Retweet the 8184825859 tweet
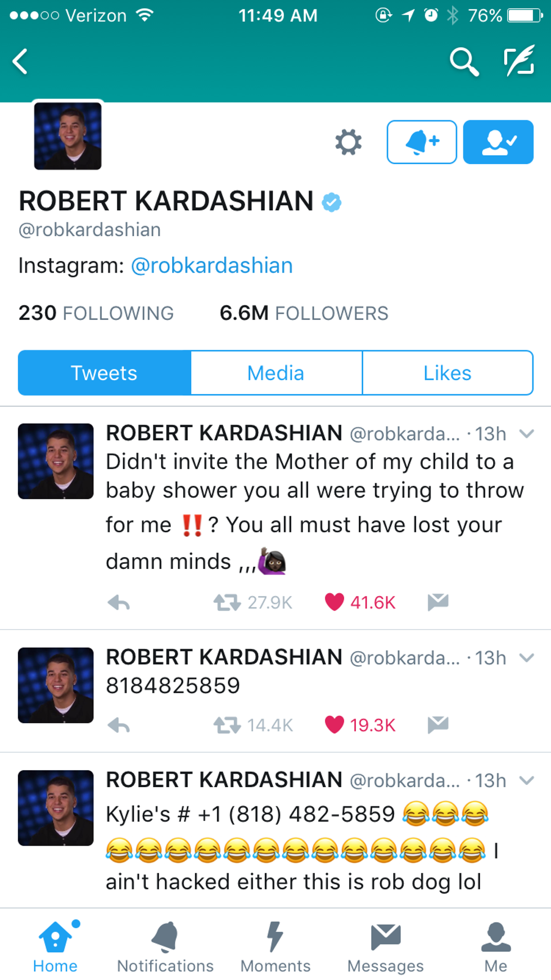Image resolution: width=551 pixels, height=980 pixels. [227, 725]
